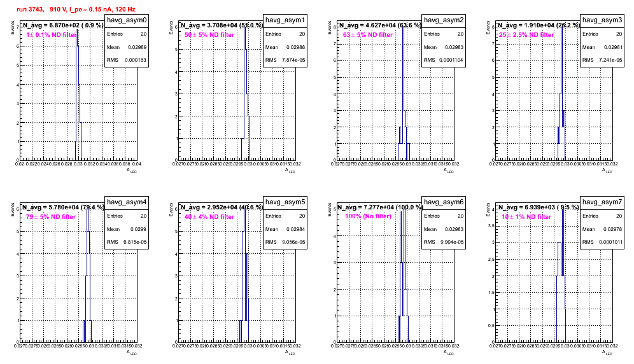Click N_avg = 6.939e+03 title text
The width and height of the screenshot is (634, 364).
(x=538, y=207)
